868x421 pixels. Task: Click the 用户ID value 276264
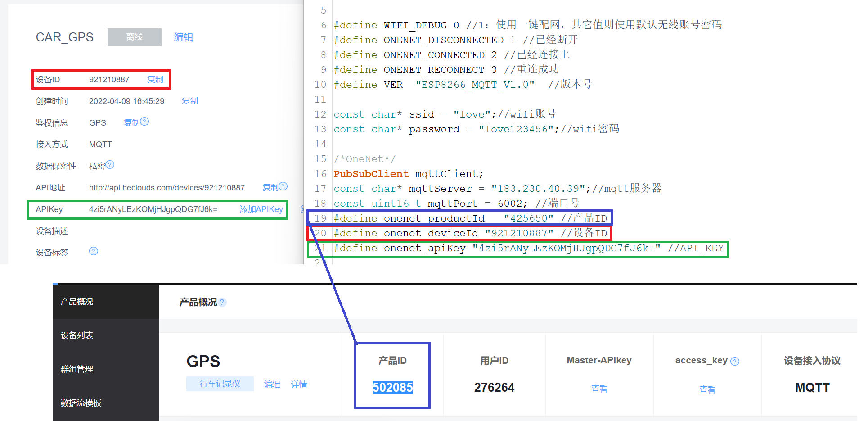[494, 387]
